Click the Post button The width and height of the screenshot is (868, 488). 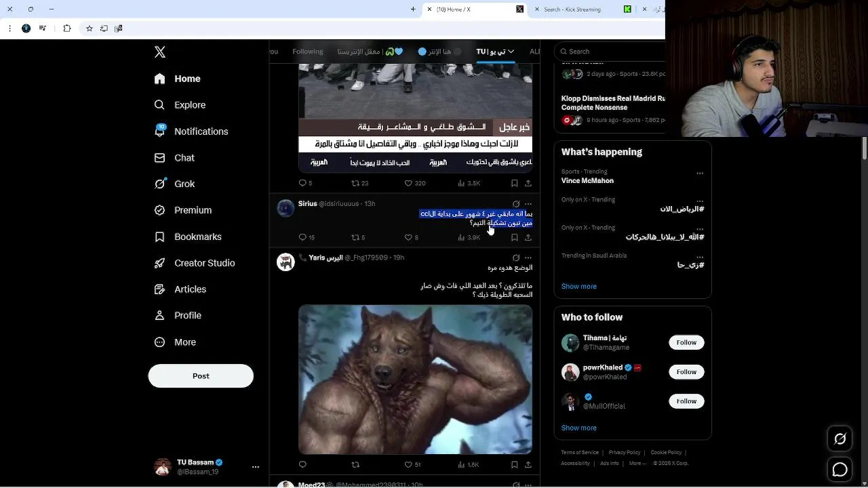(201, 376)
